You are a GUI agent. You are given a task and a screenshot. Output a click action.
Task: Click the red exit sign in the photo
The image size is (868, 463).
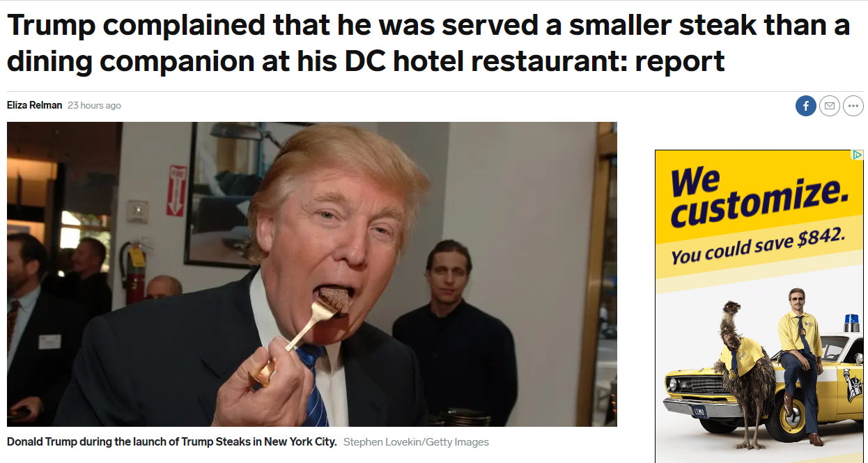(176, 190)
